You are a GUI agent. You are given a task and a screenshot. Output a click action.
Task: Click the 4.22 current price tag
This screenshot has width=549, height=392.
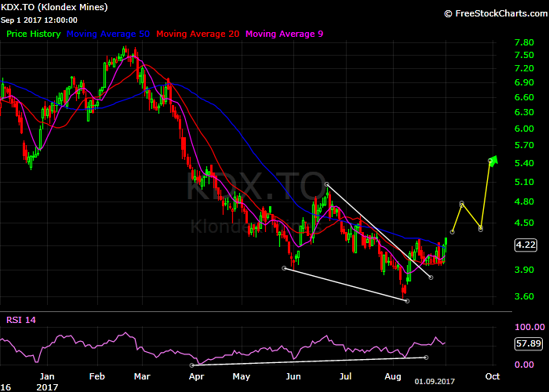525,245
